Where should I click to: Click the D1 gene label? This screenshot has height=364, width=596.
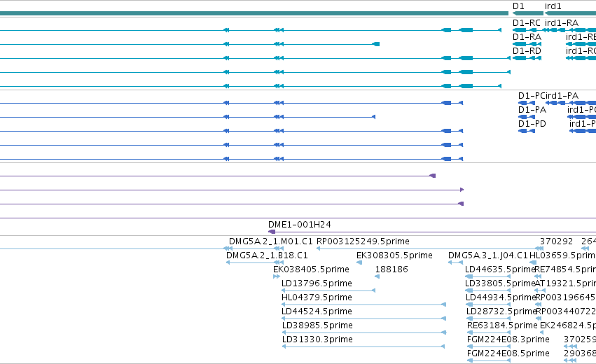[518, 6]
